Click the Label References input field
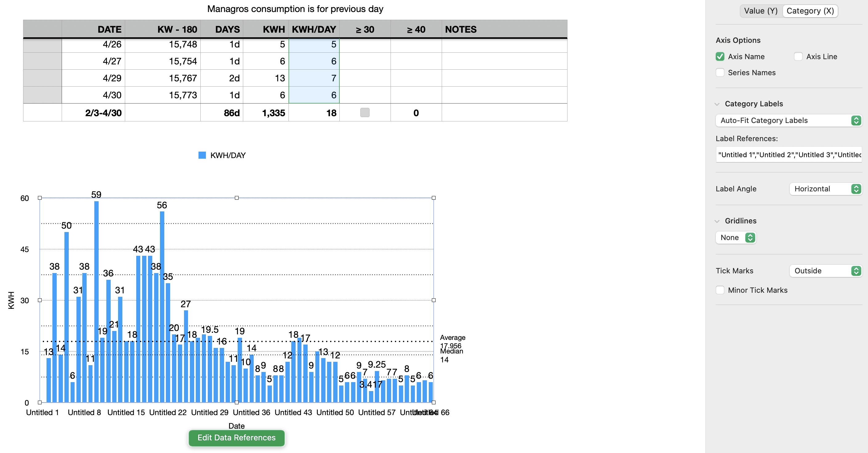868x453 pixels. 788,155
